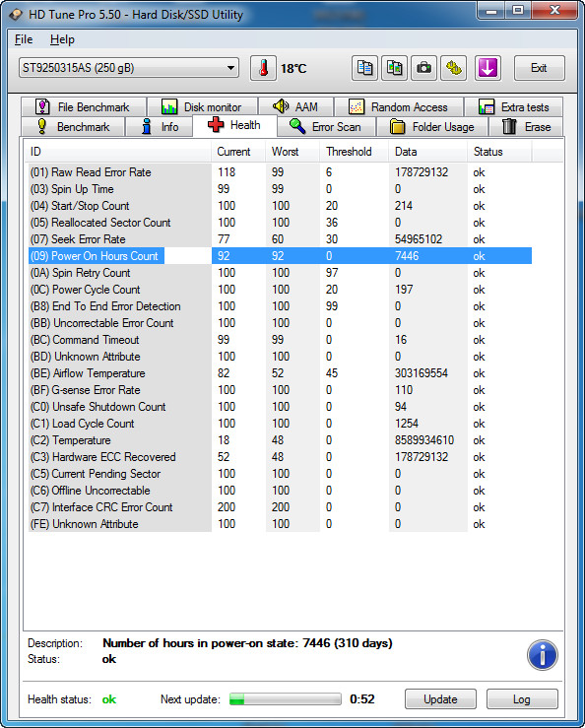This screenshot has width=585, height=728.
Task: Click the blue info icon
Action: point(542,655)
